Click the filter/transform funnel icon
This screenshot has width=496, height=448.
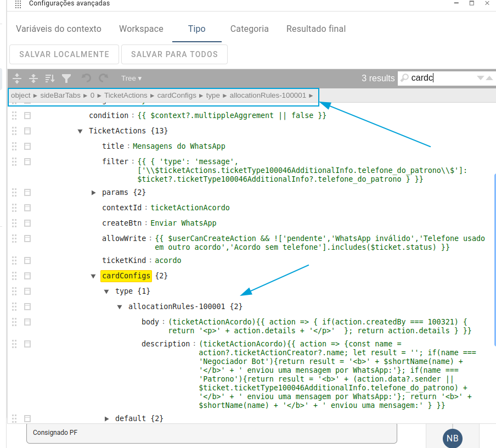66,78
